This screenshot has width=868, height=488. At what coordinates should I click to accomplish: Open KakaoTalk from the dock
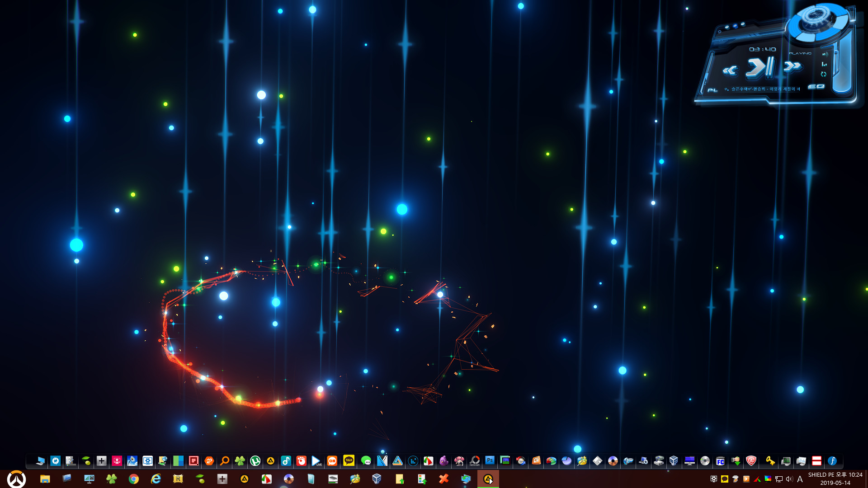[x=349, y=460]
